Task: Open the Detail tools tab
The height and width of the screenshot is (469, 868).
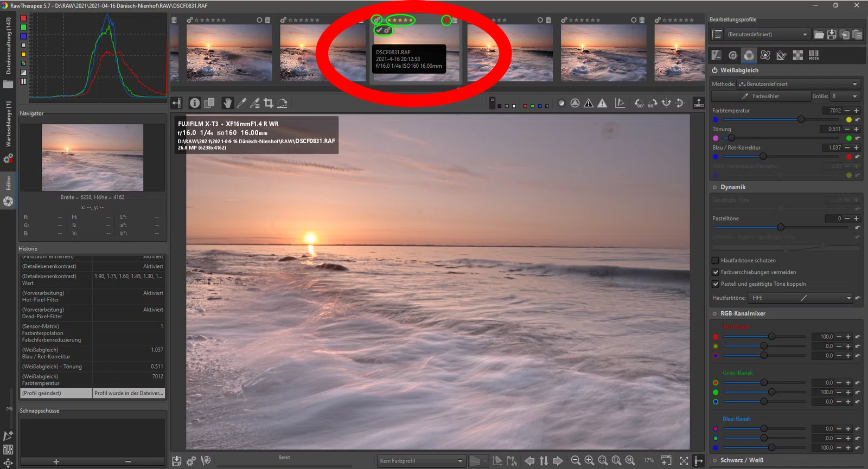Action: click(733, 55)
